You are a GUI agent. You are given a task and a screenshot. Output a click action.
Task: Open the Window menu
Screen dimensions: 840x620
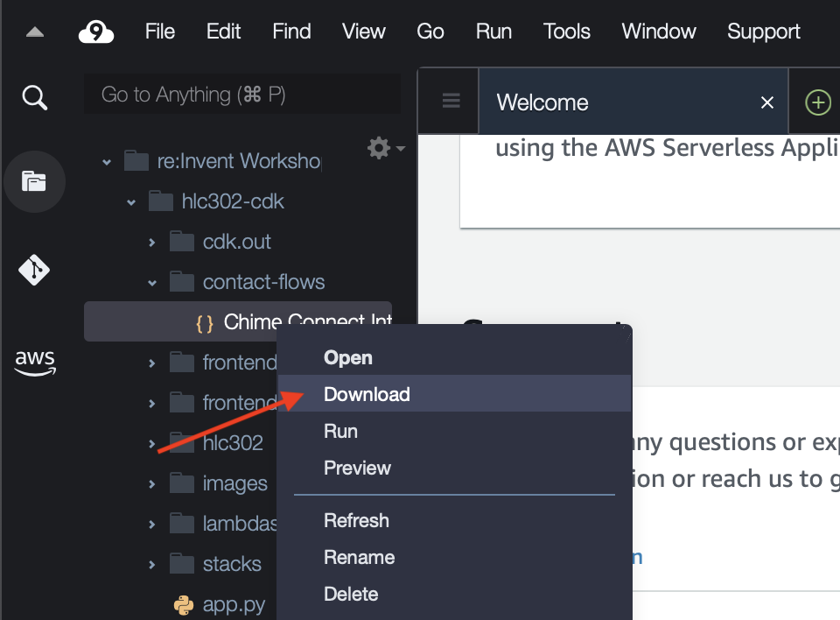tap(658, 32)
